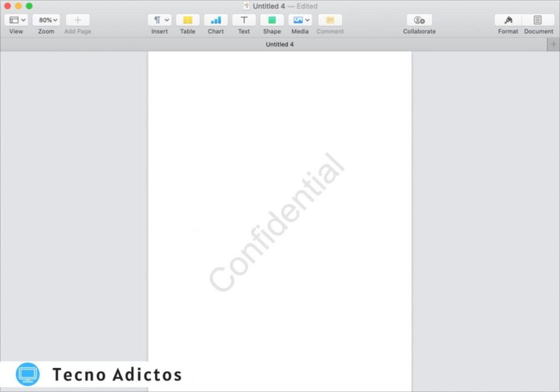Select the Untitled 4 document tab
Viewport: 560px width, 392px height.
point(279,44)
